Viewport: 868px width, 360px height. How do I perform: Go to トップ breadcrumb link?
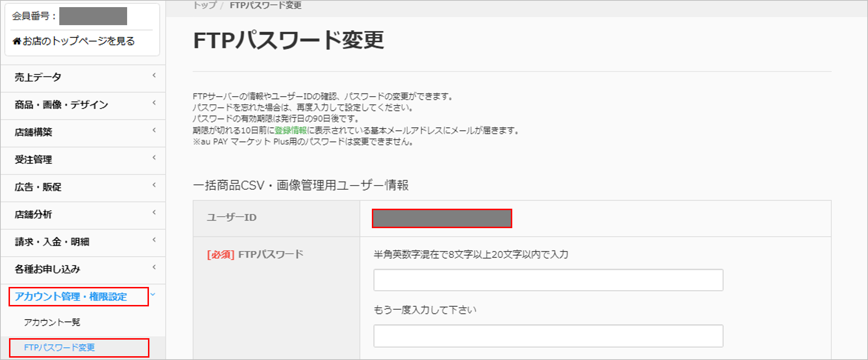click(x=204, y=5)
